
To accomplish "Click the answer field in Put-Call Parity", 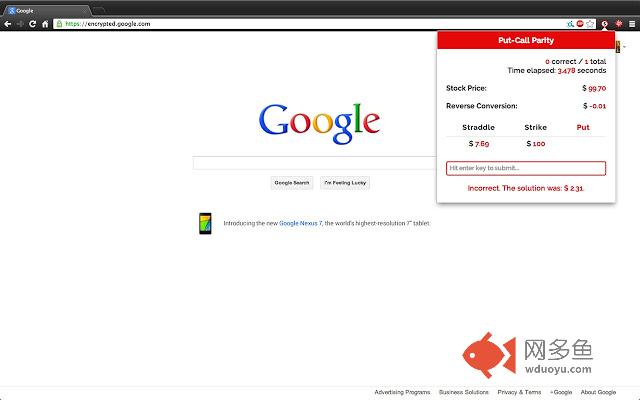I will tap(526, 168).
